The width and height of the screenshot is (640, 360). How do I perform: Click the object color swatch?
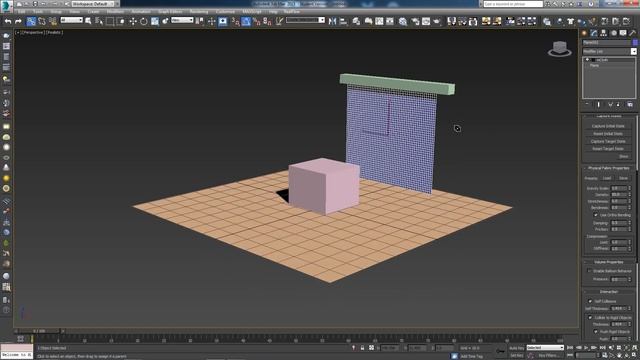635,42
